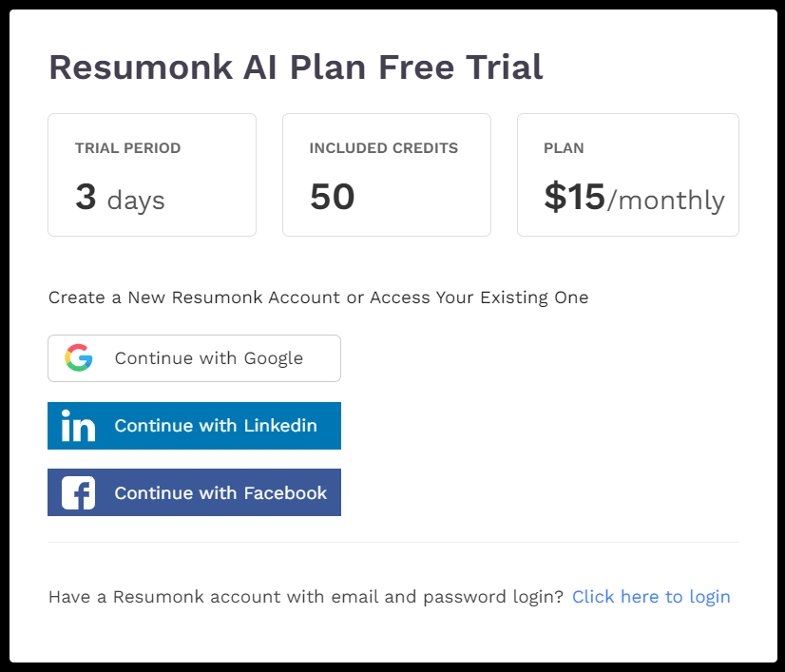The height and width of the screenshot is (672, 785).
Task: Click the 3 days trial value
Action: (120, 198)
